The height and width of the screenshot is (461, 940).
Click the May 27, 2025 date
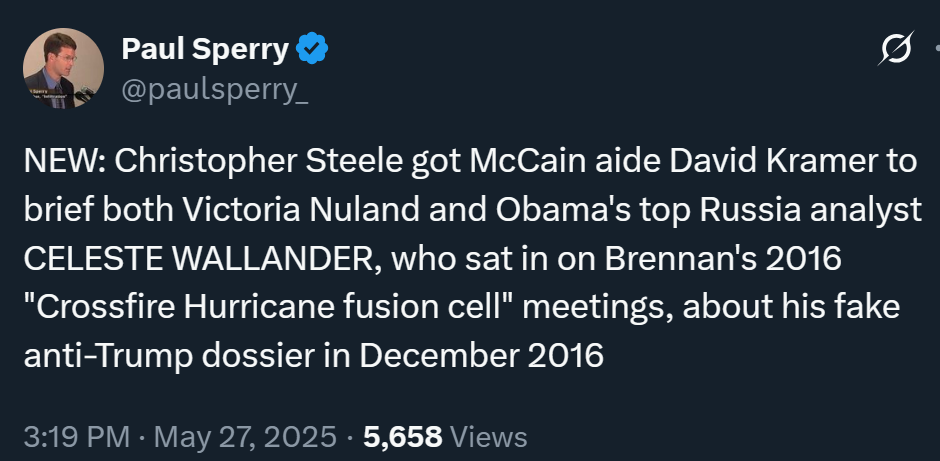tap(245, 436)
